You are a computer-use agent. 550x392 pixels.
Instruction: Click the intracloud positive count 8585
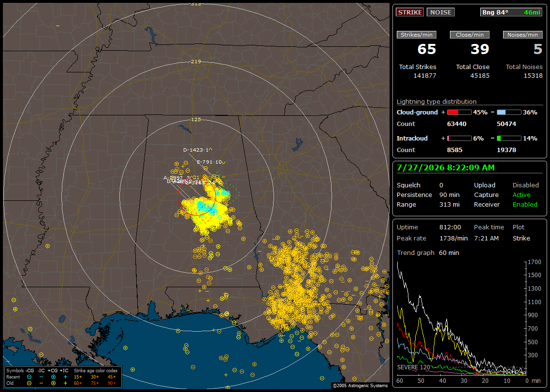[x=455, y=150]
